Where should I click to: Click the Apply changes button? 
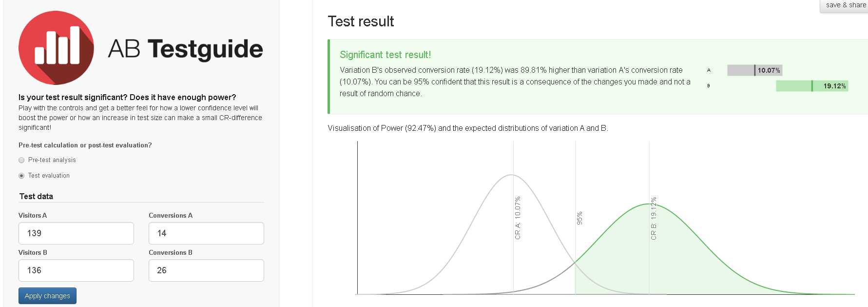click(47, 296)
